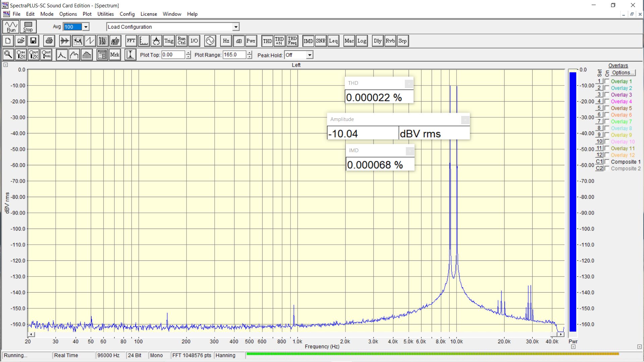Open the Load Configuration dropdown
This screenshot has width=644, height=362.
(x=236, y=27)
